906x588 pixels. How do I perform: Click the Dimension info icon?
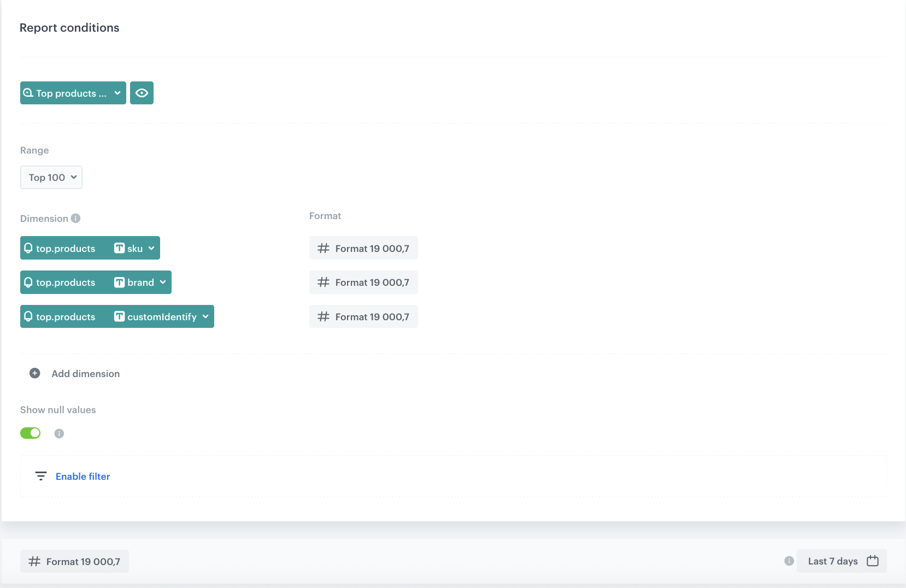[x=76, y=219]
